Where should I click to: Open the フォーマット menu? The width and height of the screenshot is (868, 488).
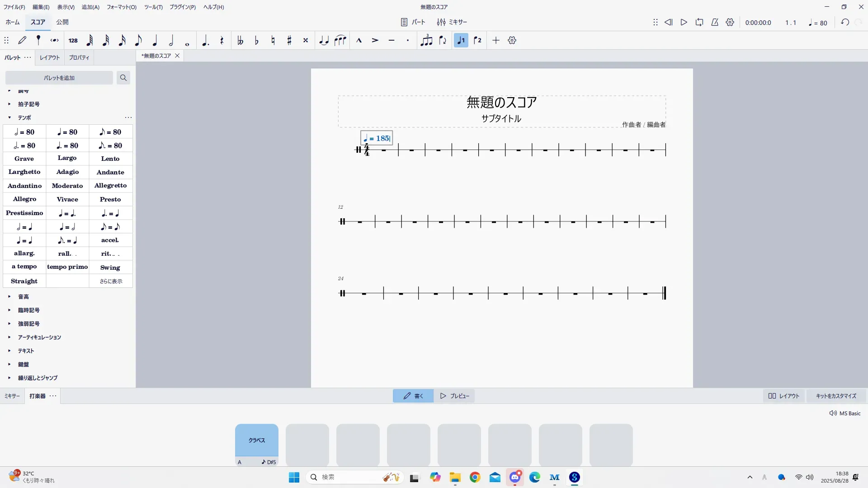[121, 7]
